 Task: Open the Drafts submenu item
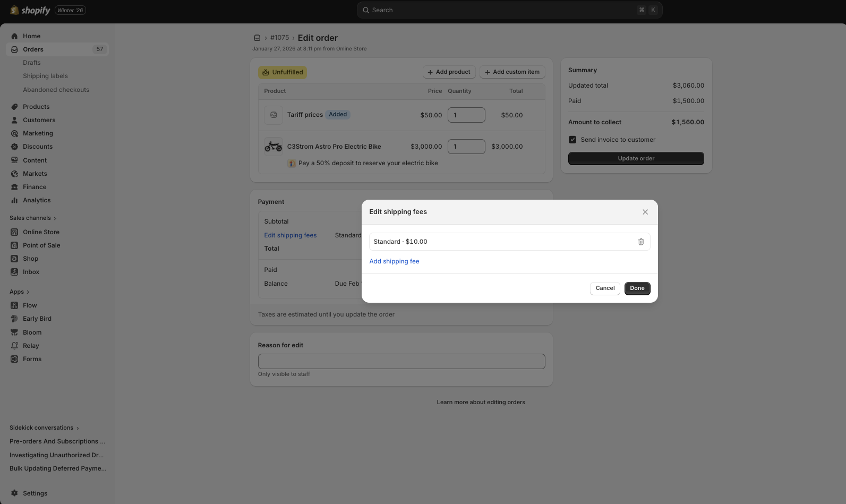coord(32,63)
